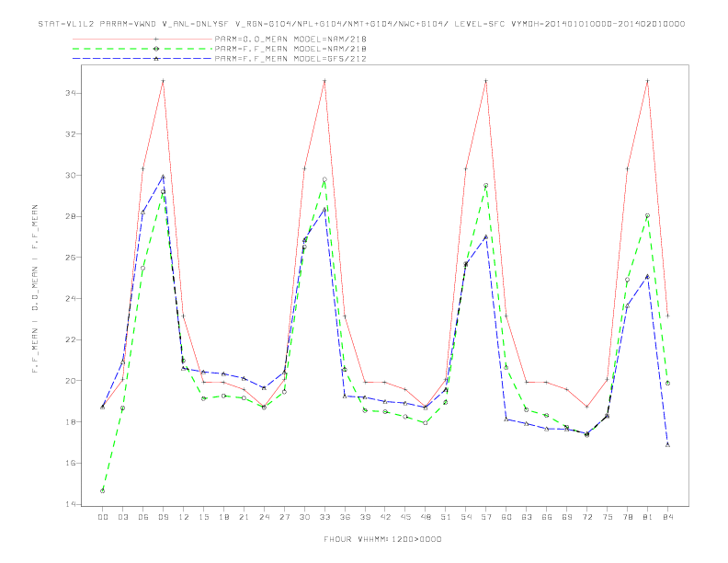Click x-axis forecast hour label 54
This screenshot has width=728, height=563.
coord(466,517)
